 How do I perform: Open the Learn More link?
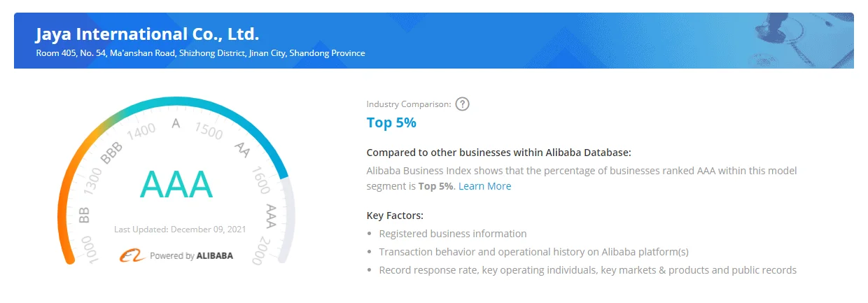[x=484, y=186]
